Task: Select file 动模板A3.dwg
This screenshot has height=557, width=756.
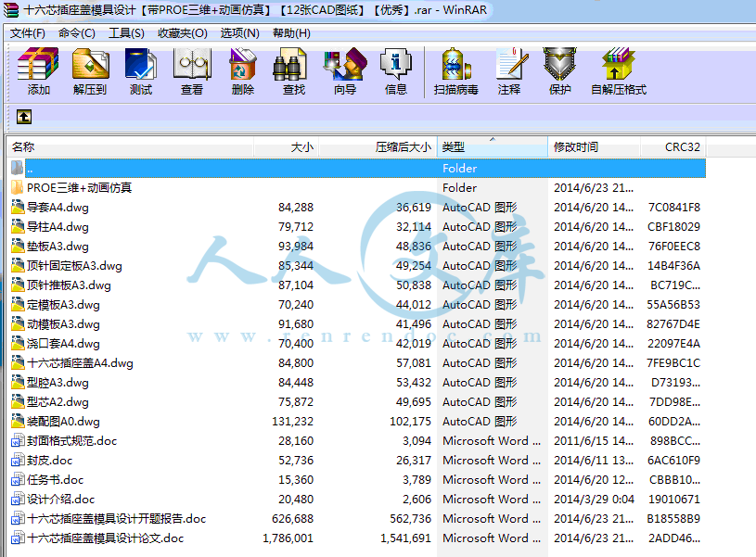Action: coord(63,323)
